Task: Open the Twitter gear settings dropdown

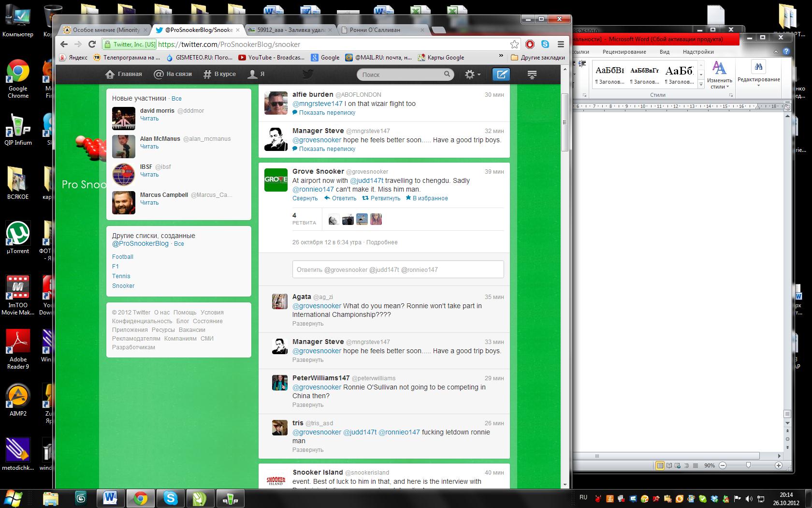Action: 473,75
